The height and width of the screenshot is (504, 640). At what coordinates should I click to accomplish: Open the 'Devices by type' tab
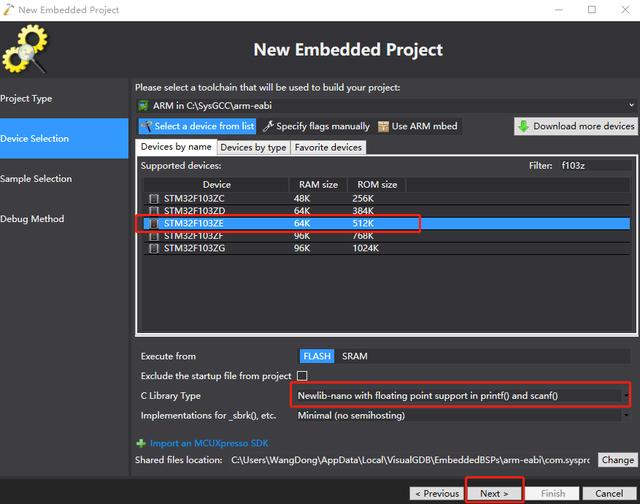[x=253, y=147]
